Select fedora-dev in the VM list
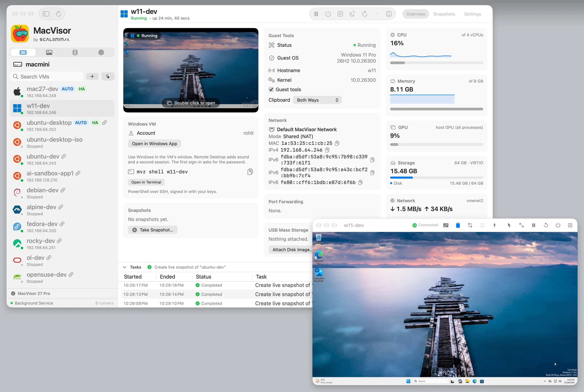Viewport: 584px width, 392px height. (x=62, y=227)
